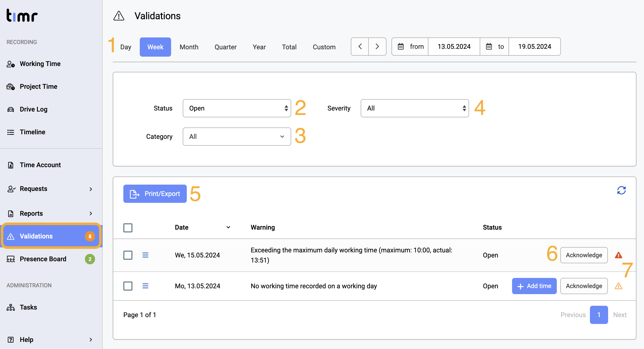This screenshot has height=349, width=644.
Task: Toggle the select-all checkbox in table header
Action: coord(128,228)
